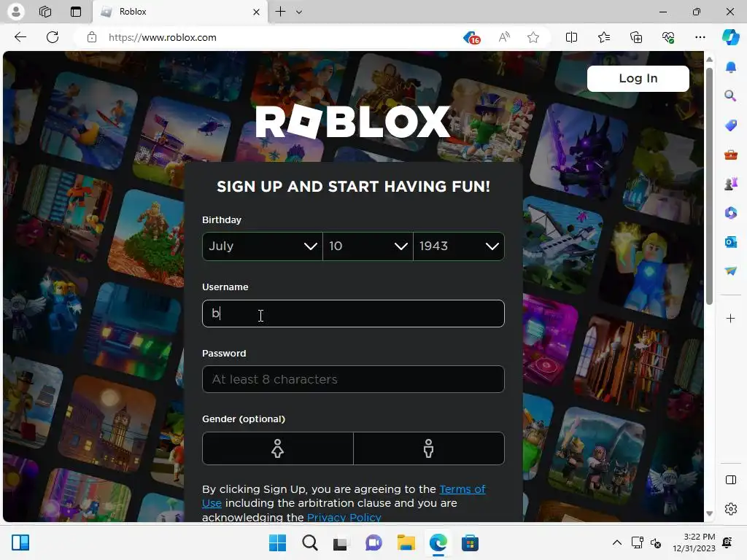Viewport: 747px width, 560px height.
Task: Show hidden system tray icons chevron
Action: point(617,542)
